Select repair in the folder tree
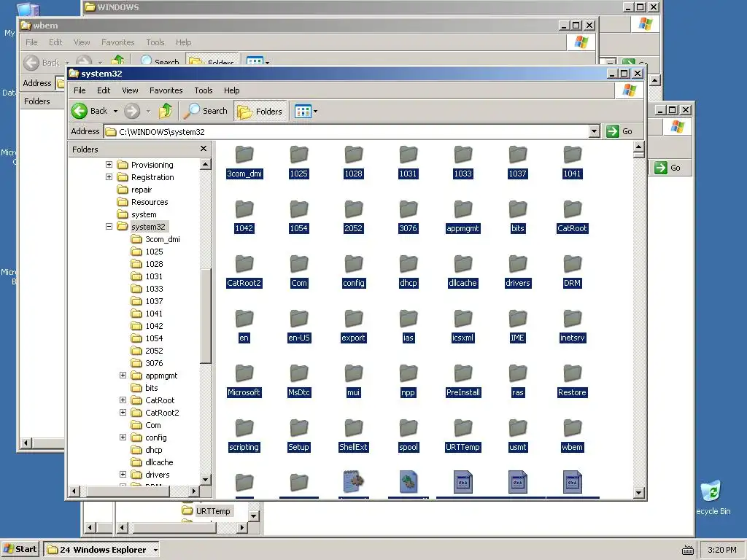 click(142, 190)
